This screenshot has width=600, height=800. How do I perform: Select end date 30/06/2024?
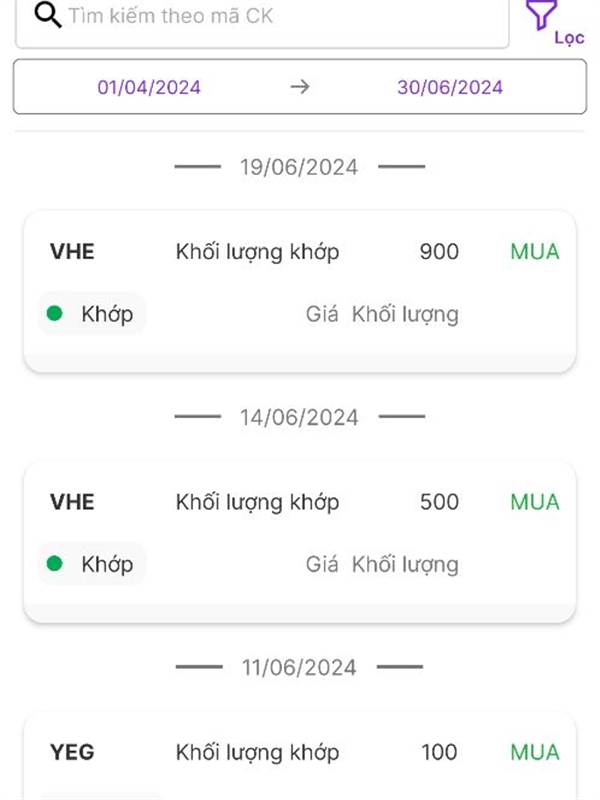click(x=450, y=87)
